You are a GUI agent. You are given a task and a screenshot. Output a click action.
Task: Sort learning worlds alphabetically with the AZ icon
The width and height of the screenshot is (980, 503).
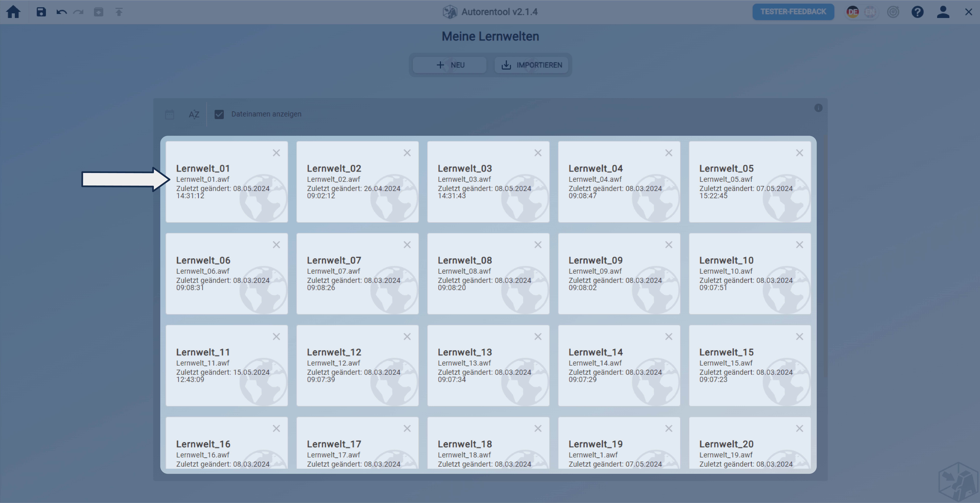point(194,114)
